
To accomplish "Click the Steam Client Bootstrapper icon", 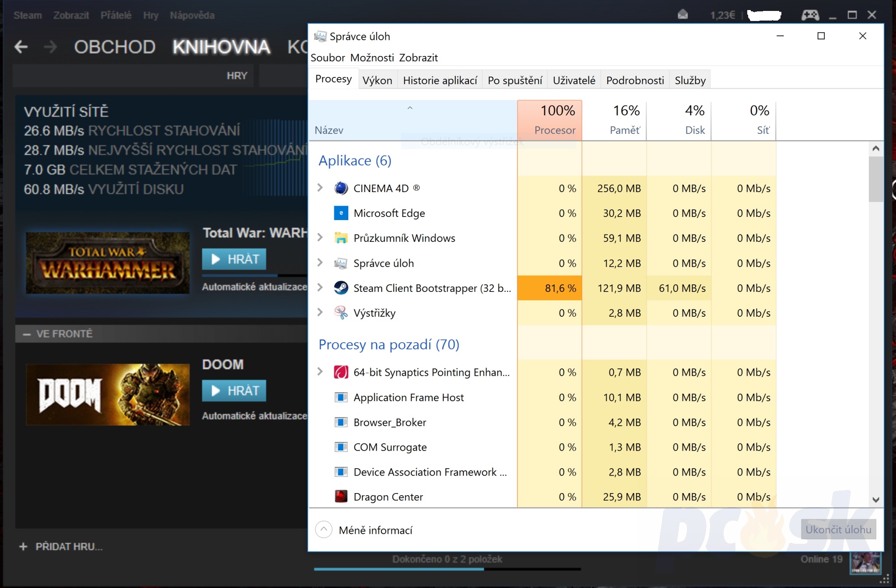I will (x=341, y=288).
